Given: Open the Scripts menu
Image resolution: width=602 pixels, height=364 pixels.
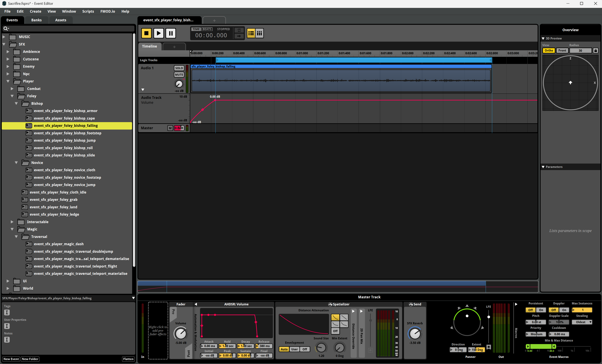Looking at the screenshot, I should pos(88,11).
